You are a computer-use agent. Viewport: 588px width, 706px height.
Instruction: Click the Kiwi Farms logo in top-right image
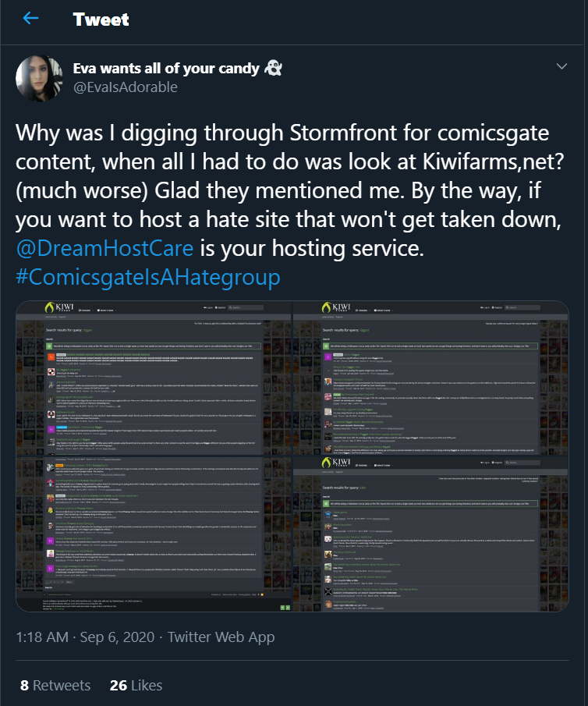click(336, 307)
